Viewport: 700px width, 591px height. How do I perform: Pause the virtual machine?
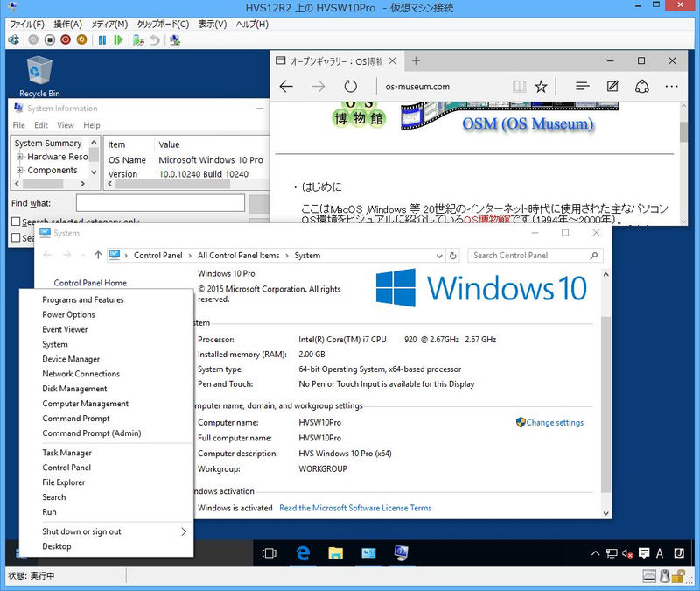102,39
